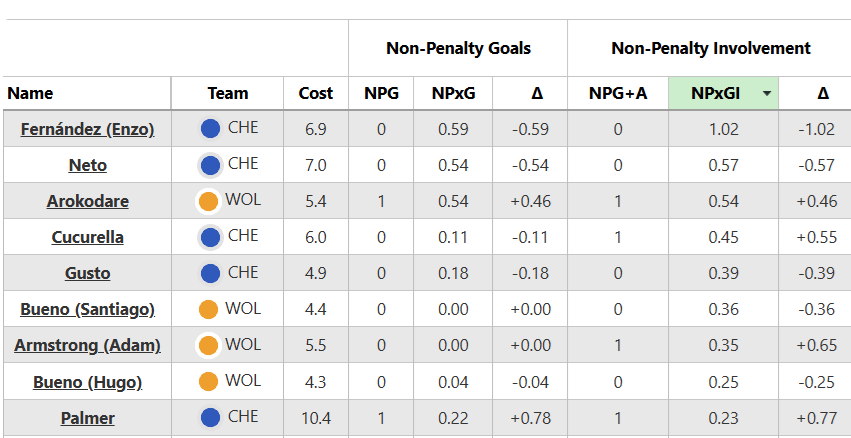
Task: Sort table by NPxG column header
Action: click(x=453, y=94)
